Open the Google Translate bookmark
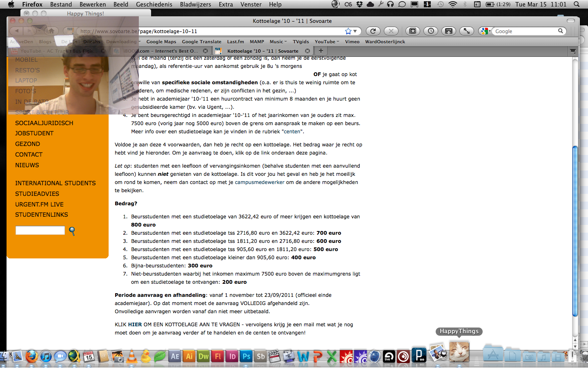 click(x=202, y=42)
